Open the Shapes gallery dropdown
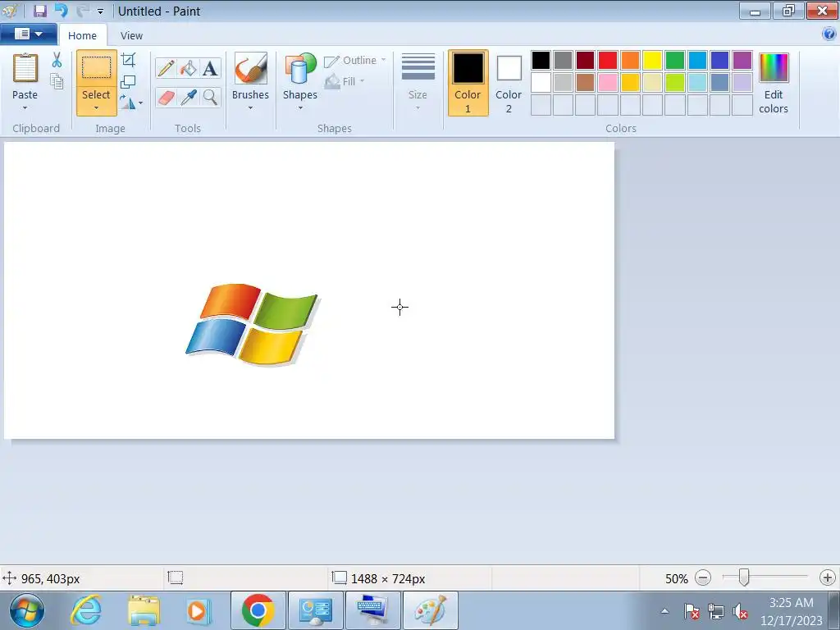 pyautogui.click(x=300, y=107)
